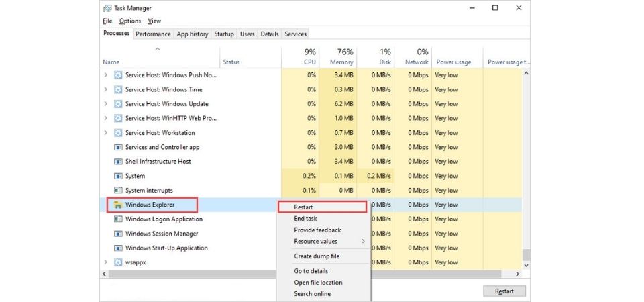Click the Windows Session Manager icon
This screenshot has width=644, height=302.
118,234
